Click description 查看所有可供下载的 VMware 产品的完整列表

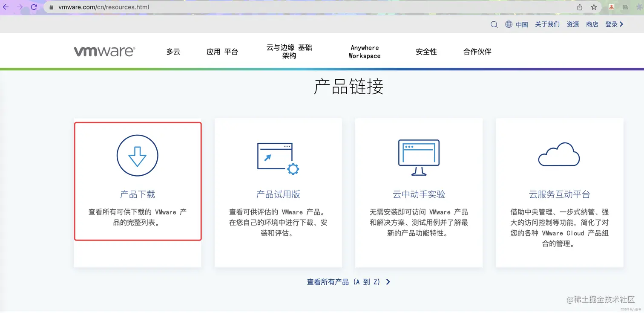[138, 217]
